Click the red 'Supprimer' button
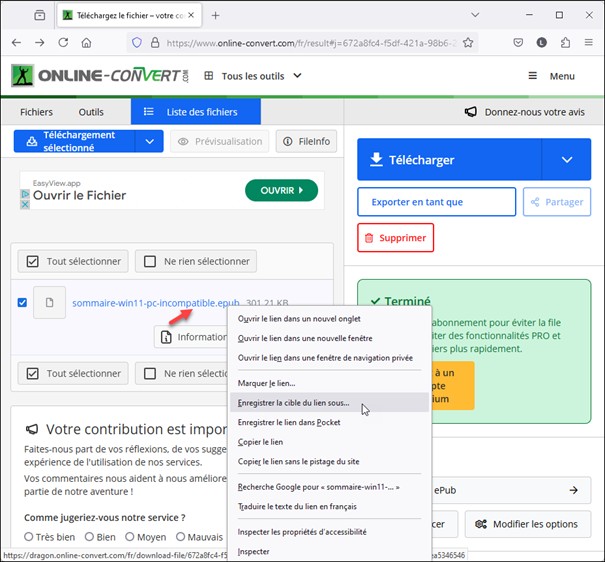Viewport: 605px width, 562px height. [395, 238]
